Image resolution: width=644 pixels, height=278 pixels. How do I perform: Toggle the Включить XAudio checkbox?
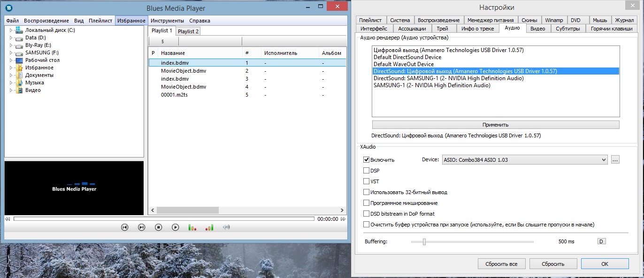[366, 160]
